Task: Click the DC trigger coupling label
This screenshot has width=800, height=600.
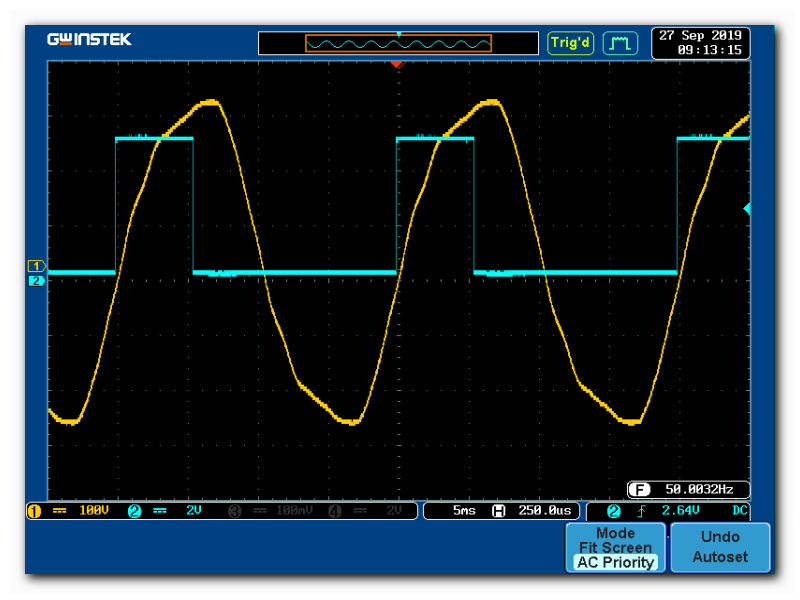Action: click(x=740, y=511)
